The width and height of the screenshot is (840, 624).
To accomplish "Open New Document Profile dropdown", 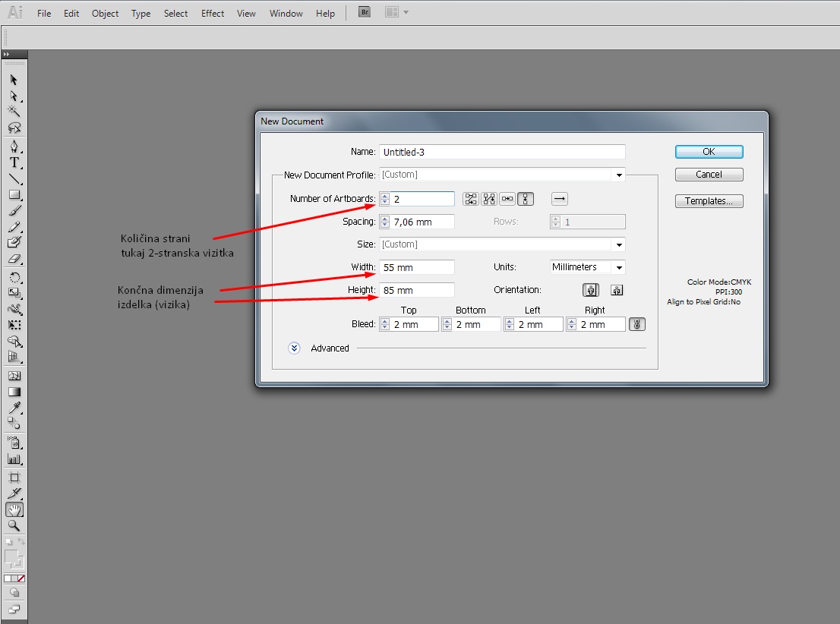I will (619, 175).
